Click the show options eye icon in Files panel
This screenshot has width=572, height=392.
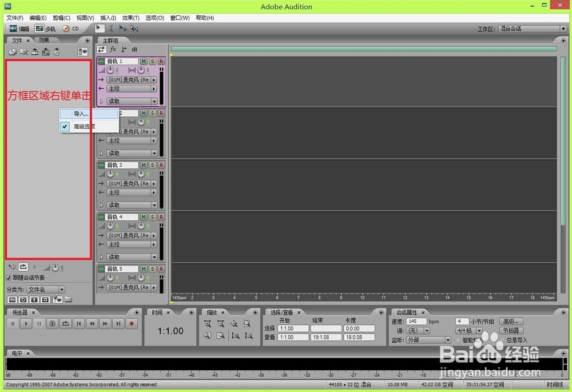83,52
